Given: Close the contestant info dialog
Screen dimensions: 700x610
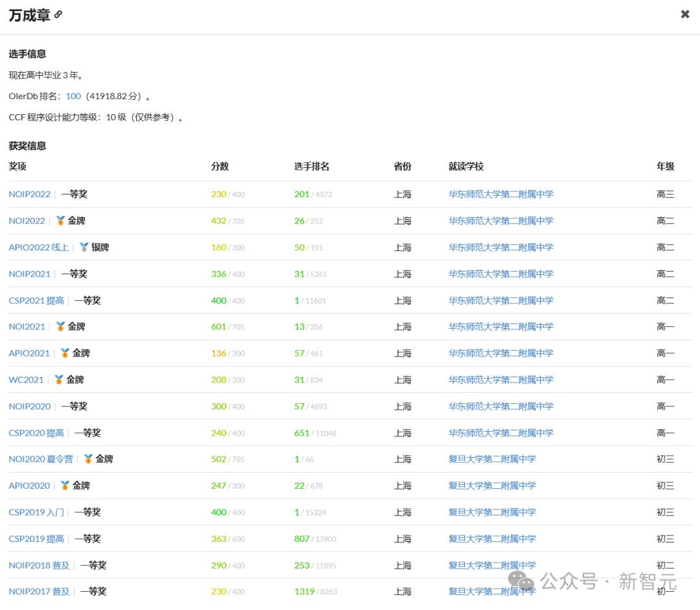Looking at the screenshot, I should point(685,14).
